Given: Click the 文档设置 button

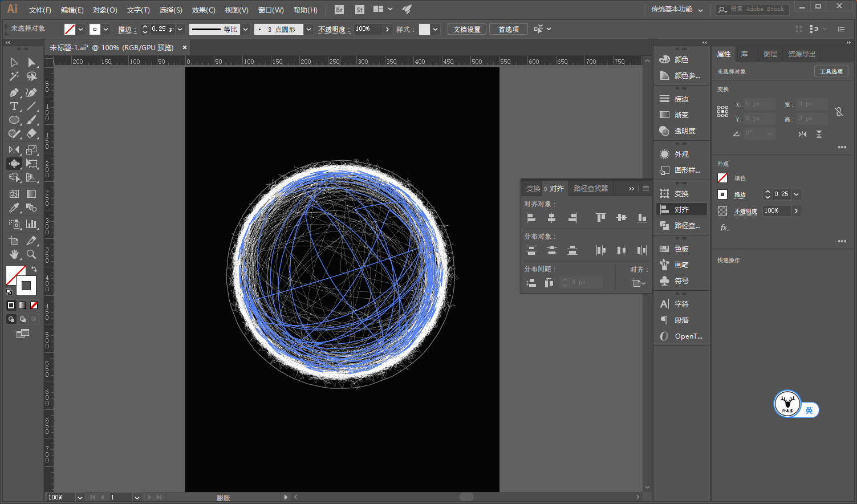Looking at the screenshot, I should 467,29.
